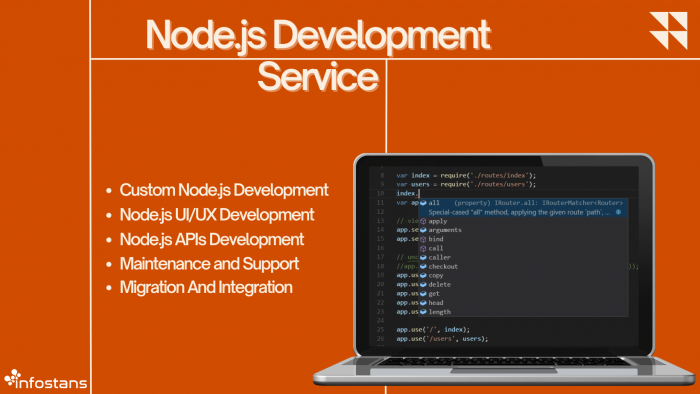Click the 'Special-cased "all" method' description text
Viewport: 700px width, 394px height.
519,212
